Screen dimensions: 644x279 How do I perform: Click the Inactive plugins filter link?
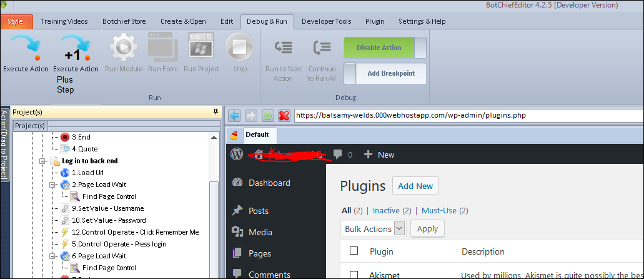coord(385,211)
